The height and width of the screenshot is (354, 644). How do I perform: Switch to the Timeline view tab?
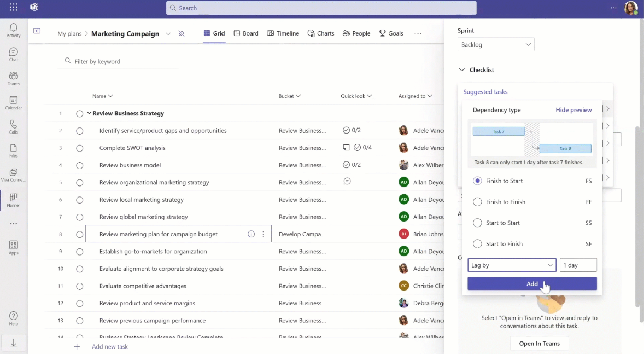click(x=283, y=33)
